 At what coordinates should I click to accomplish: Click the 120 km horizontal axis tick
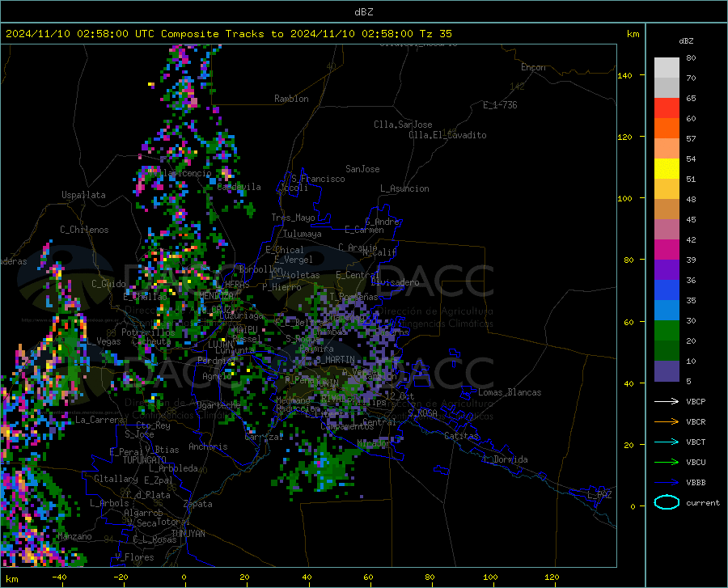point(552,577)
